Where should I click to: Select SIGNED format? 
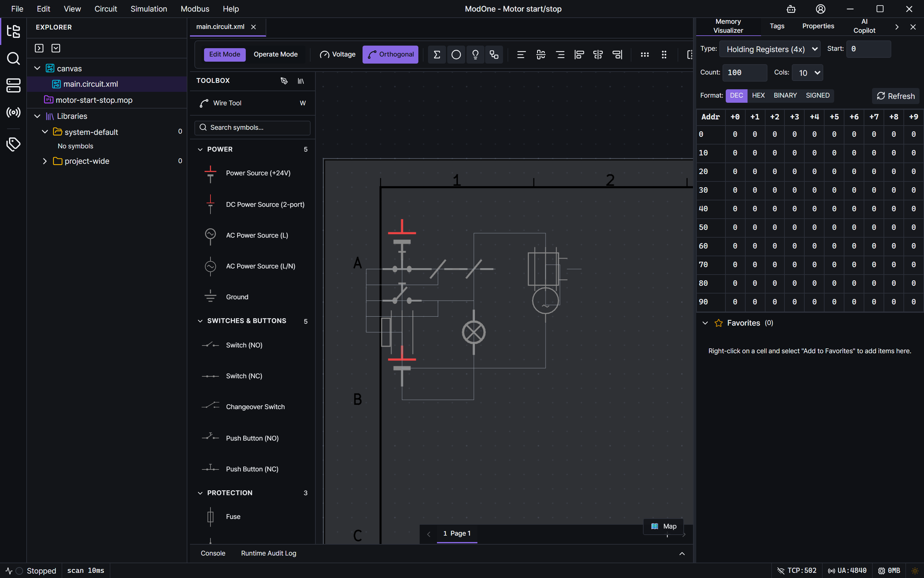(x=817, y=96)
